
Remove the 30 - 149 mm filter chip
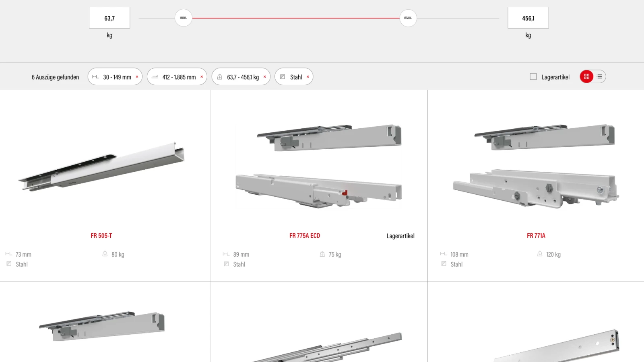coord(136,76)
